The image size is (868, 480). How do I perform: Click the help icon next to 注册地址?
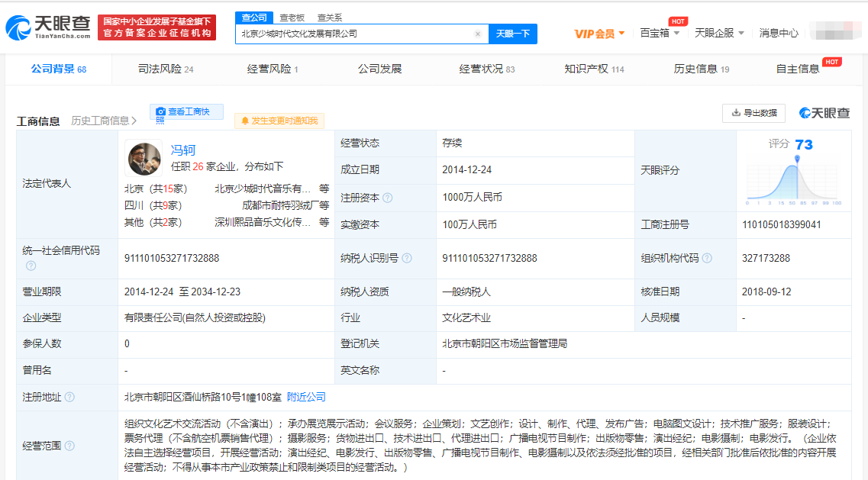69,397
